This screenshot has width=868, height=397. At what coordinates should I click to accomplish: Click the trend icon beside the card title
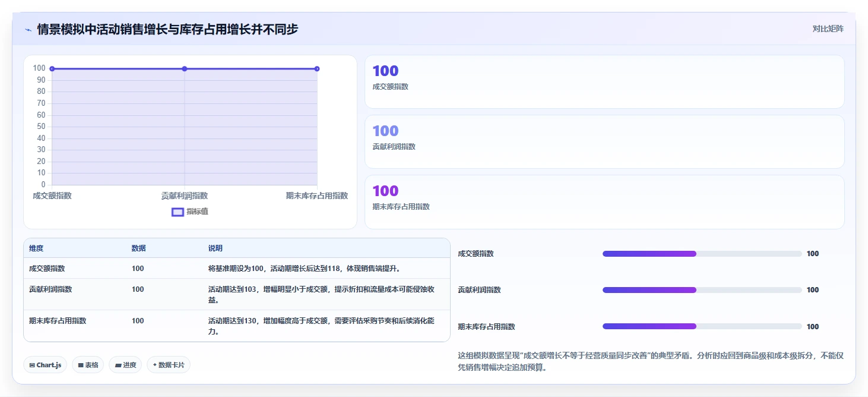pos(28,29)
